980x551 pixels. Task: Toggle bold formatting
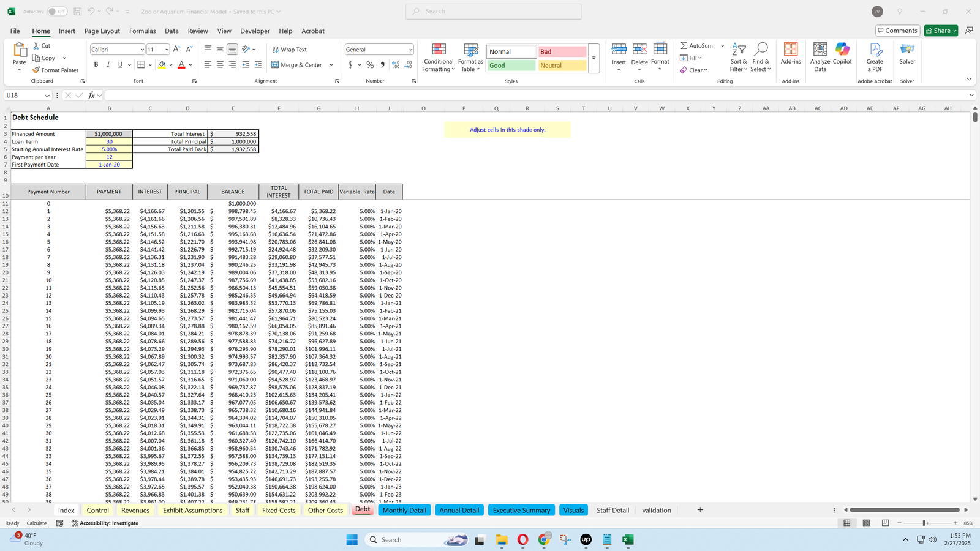[x=96, y=65]
